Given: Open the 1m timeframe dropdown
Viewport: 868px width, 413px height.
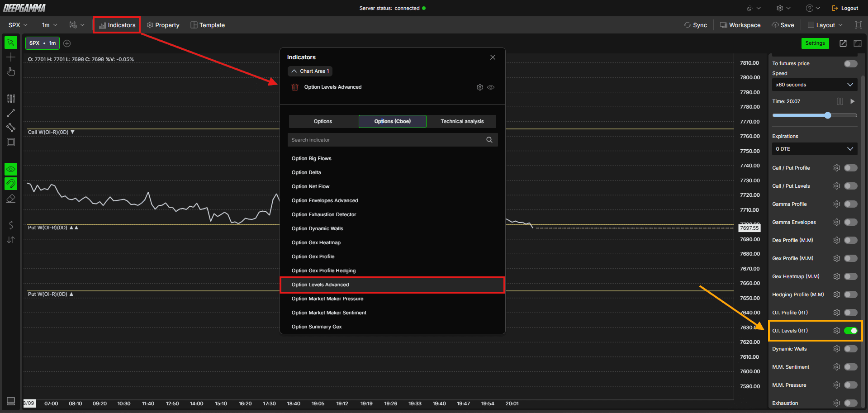Looking at the screenshot, I should coord(49,25).
